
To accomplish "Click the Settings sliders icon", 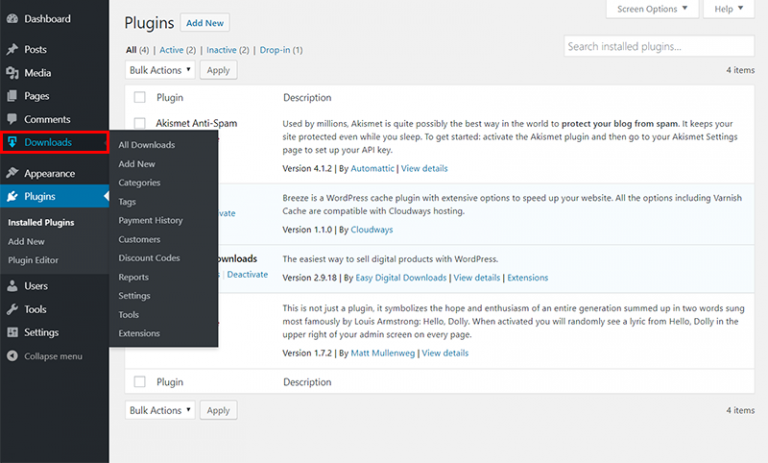I will 12,332.
